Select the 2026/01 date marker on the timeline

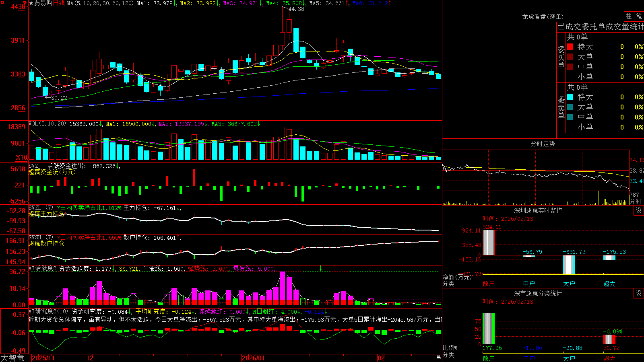[253, 358]
